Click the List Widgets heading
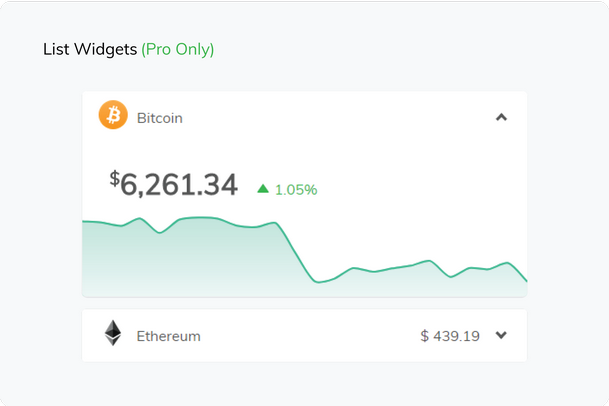This screenshot has height=406, width=609. point(90,49)
